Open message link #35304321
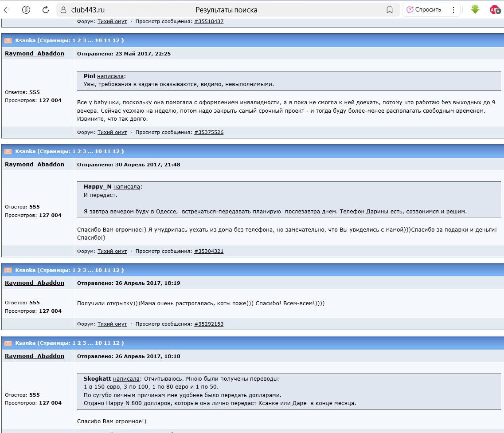 [209, 251]
